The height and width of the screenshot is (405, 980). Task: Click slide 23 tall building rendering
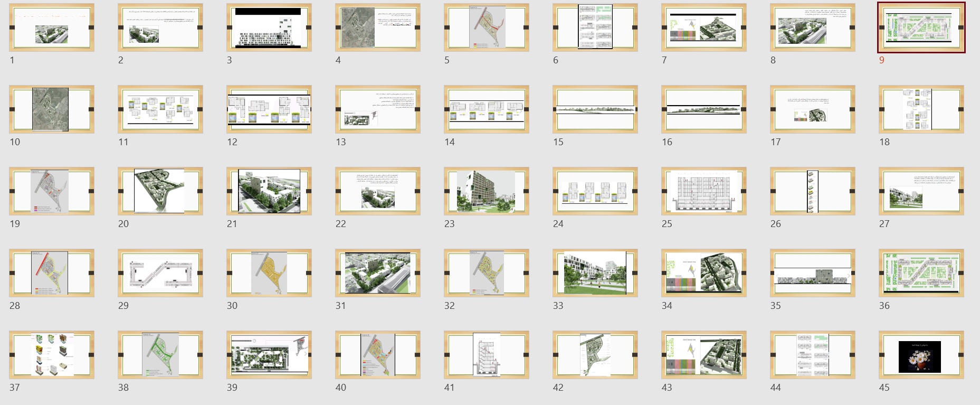pyautogui.click(x=487, y=191)
